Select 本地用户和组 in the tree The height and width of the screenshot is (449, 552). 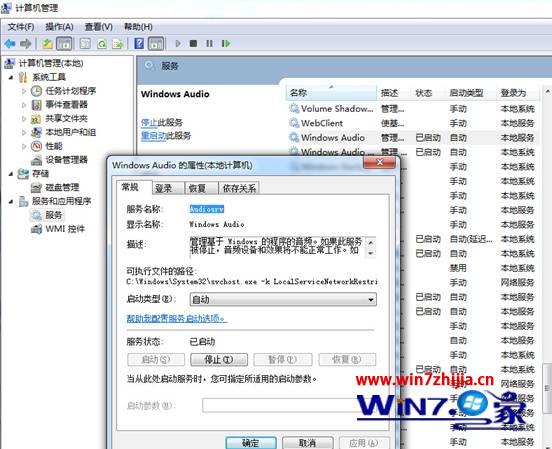70,132
